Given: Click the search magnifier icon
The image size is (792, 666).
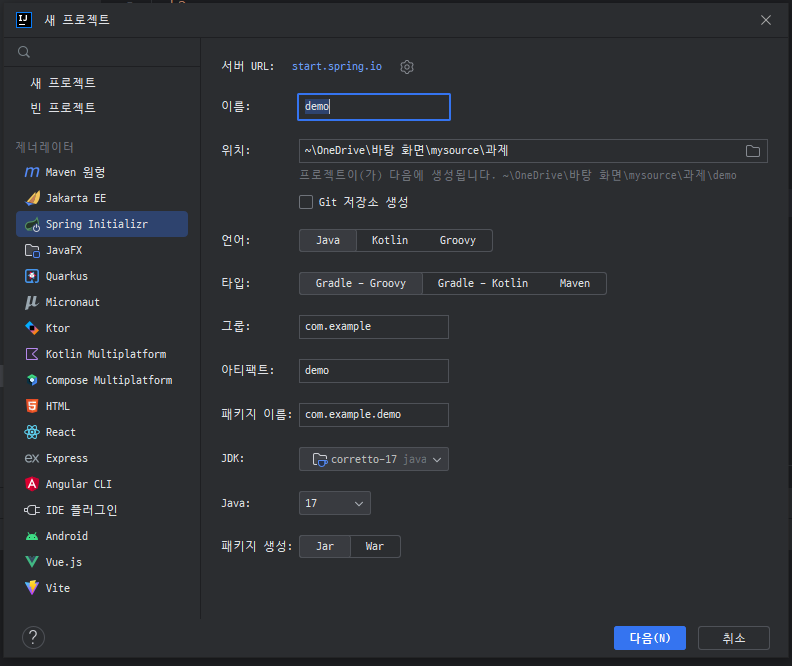Looking at the screenshot, I should coord(24,52).
